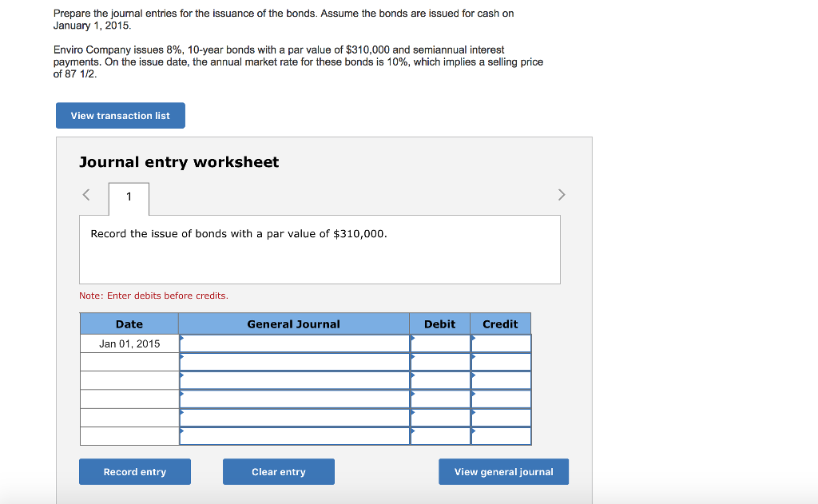Click the debit input in the second row
Image resolution: width=818 pixels, height=504 pixels.
439,361
